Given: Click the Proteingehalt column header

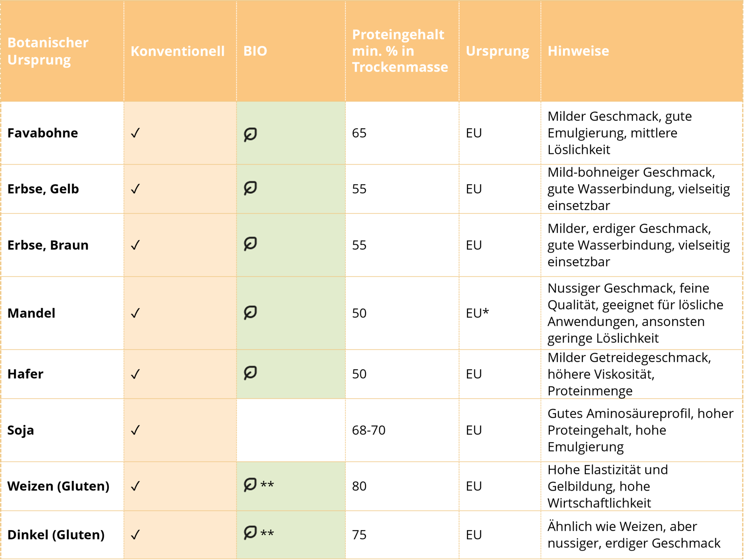Looking at the screenshot, I should [x=400, y=51].
